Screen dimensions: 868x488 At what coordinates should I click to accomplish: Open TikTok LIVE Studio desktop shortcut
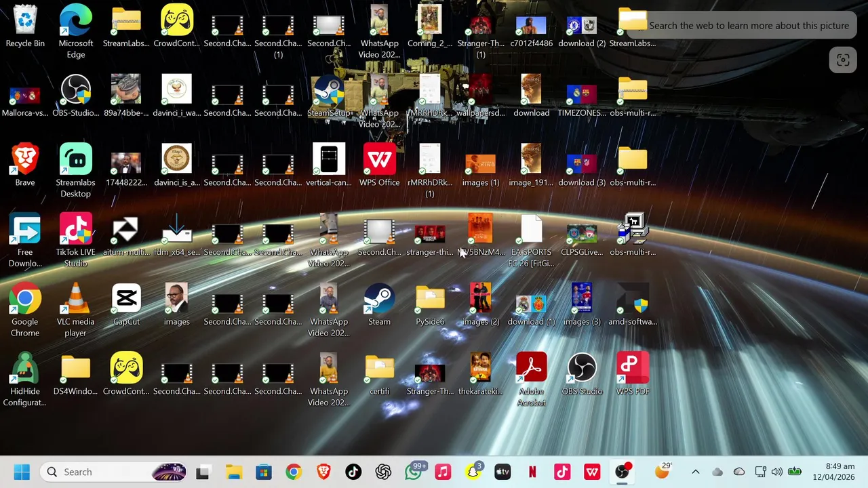click(x=75, y=241)
